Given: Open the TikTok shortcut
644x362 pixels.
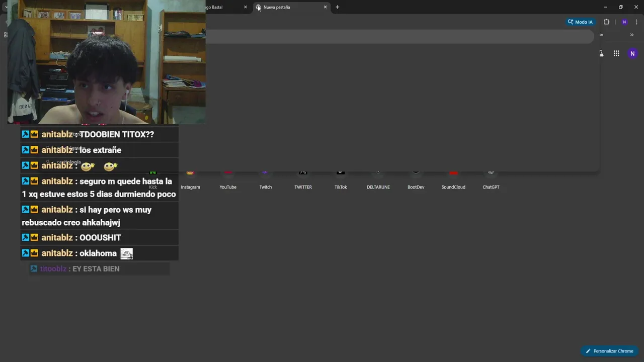Looking at the screenshot, I should tap(341, 179).
